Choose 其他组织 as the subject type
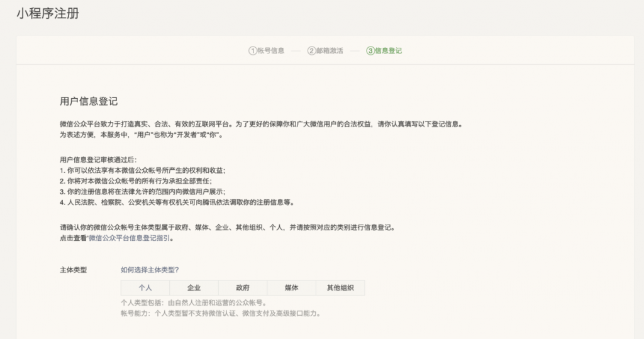Screen dimensions: 644x339 [x=340, y=288]
